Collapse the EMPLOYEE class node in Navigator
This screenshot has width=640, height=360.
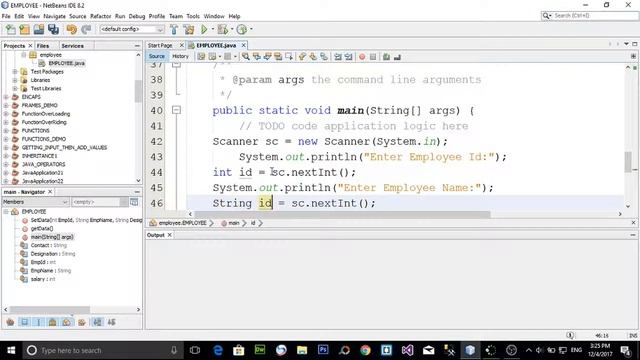6,211
